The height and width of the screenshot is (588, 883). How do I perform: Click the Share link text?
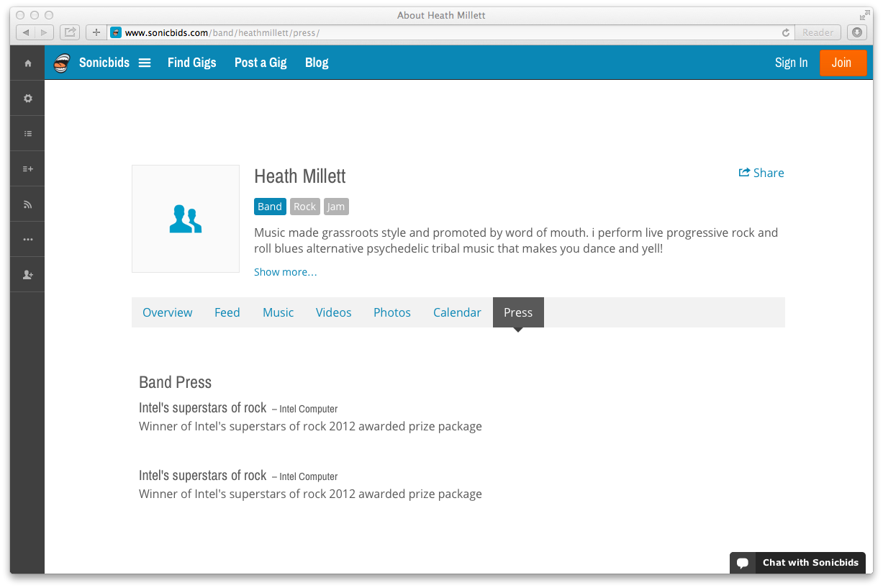click(x=769, y=173)
